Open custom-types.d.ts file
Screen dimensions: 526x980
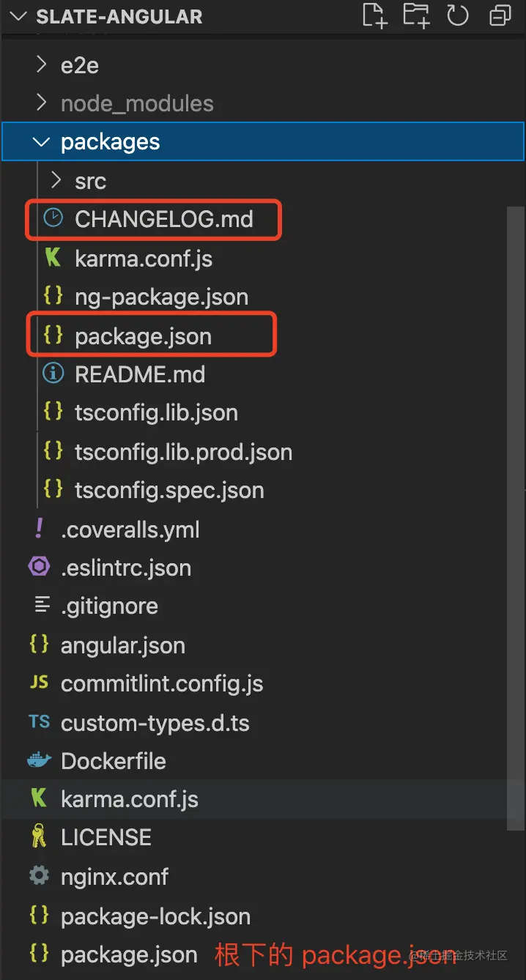(x=155, y=723)
